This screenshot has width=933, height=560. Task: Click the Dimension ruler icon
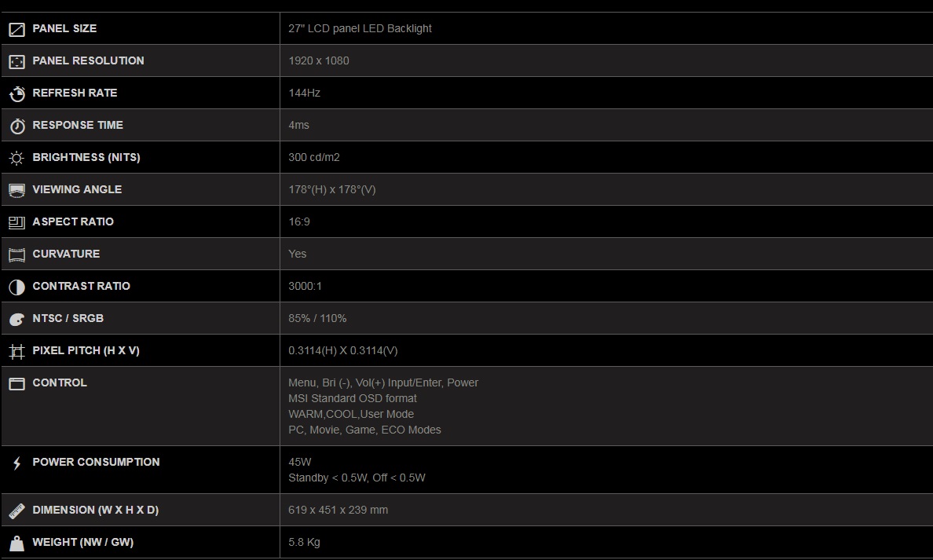16,511
